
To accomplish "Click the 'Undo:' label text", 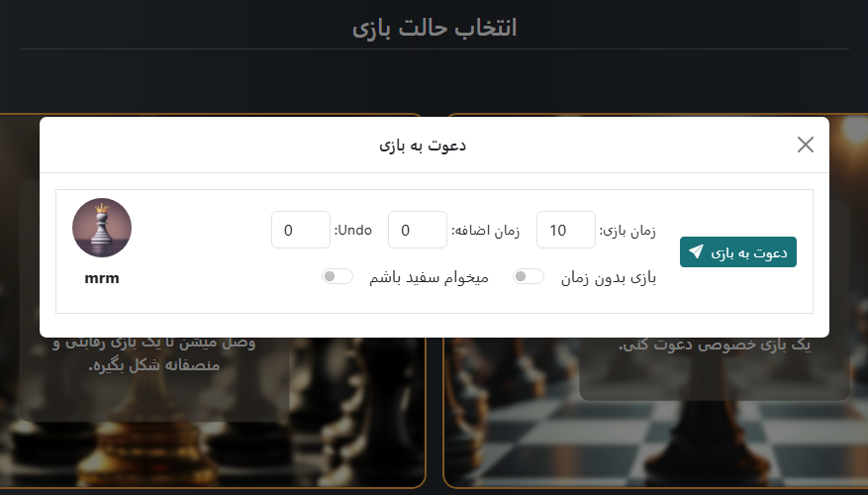I will [353, 230].
